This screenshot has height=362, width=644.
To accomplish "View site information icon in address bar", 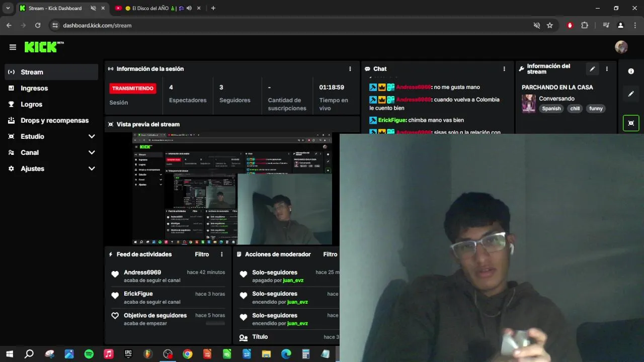I will (55, 25).
